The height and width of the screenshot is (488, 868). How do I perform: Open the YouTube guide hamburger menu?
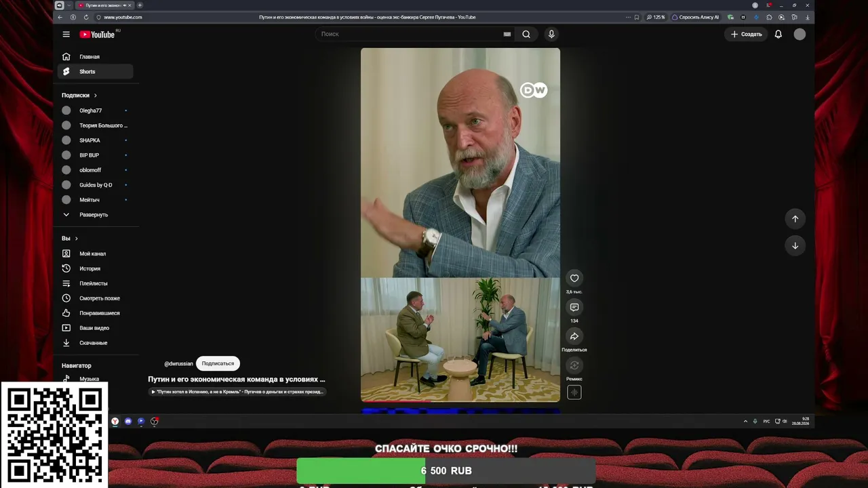point(66,34)
